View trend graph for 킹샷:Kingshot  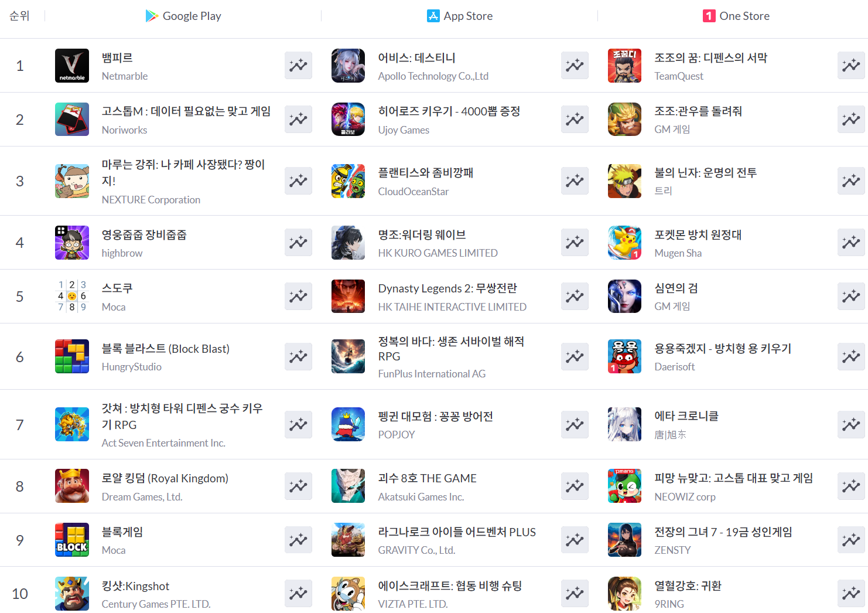pos(298,593)
